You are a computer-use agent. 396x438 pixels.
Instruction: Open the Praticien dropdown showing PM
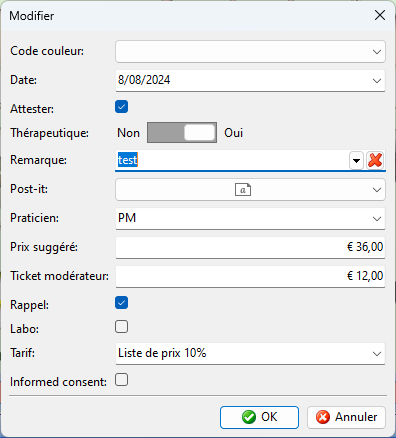[x=250, y=219]
